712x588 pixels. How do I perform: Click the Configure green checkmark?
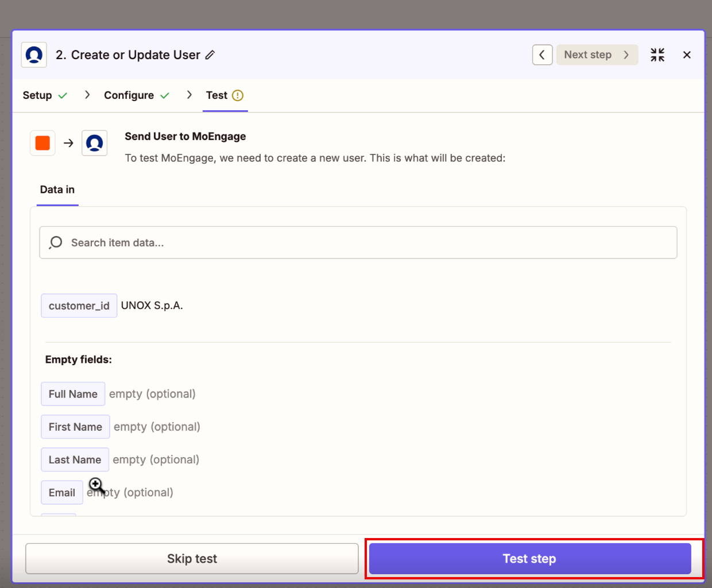tap(165, 96)
